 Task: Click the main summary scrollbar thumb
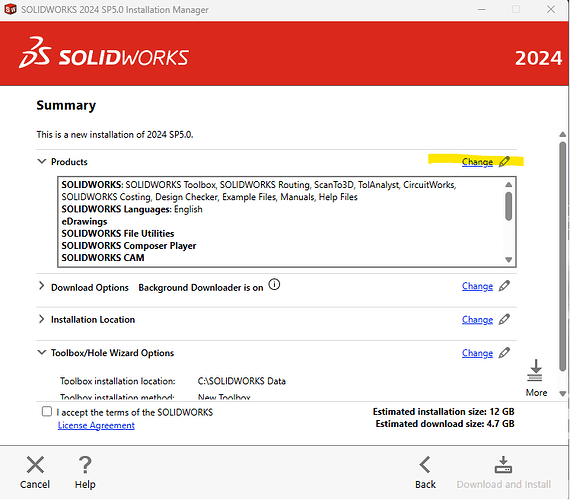tap(563, 256)
